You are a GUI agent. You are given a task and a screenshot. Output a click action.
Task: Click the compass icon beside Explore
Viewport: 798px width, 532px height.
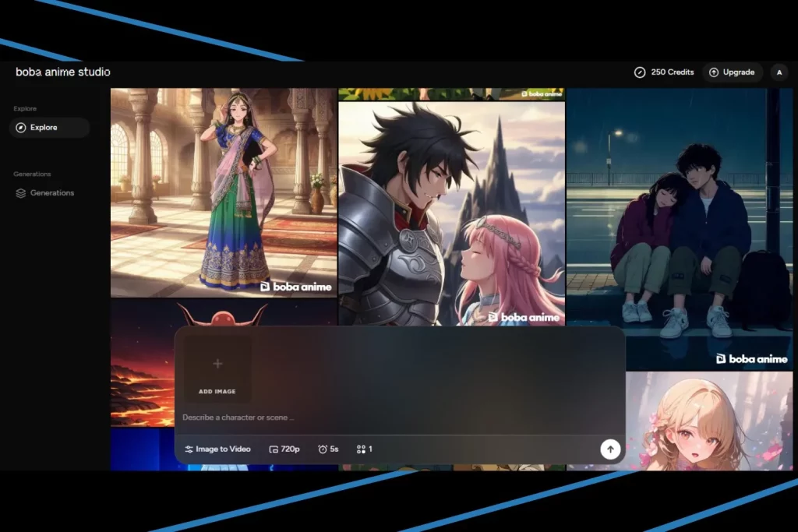pyautogui.click(x=21, y=128)
